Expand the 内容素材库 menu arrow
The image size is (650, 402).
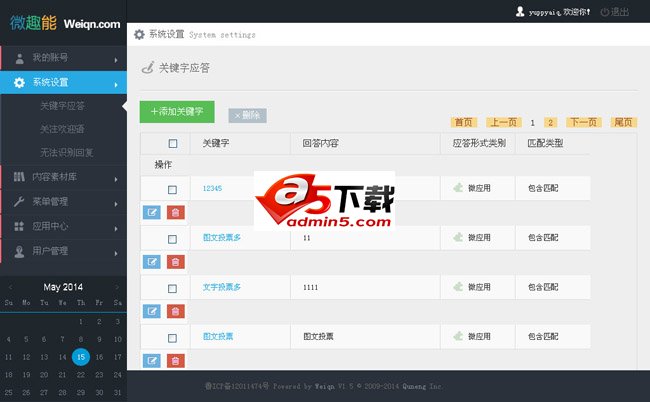click(x=116, y=179)
